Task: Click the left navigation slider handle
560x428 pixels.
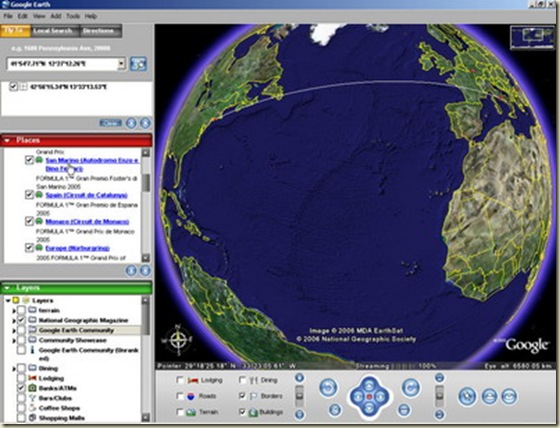Action: (x=299, y=395)
